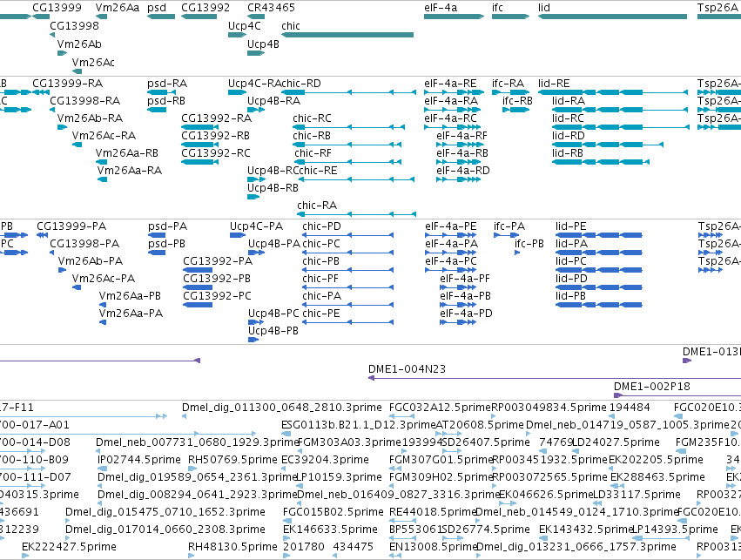Select protein CG13999-PA label

(71, 226)
